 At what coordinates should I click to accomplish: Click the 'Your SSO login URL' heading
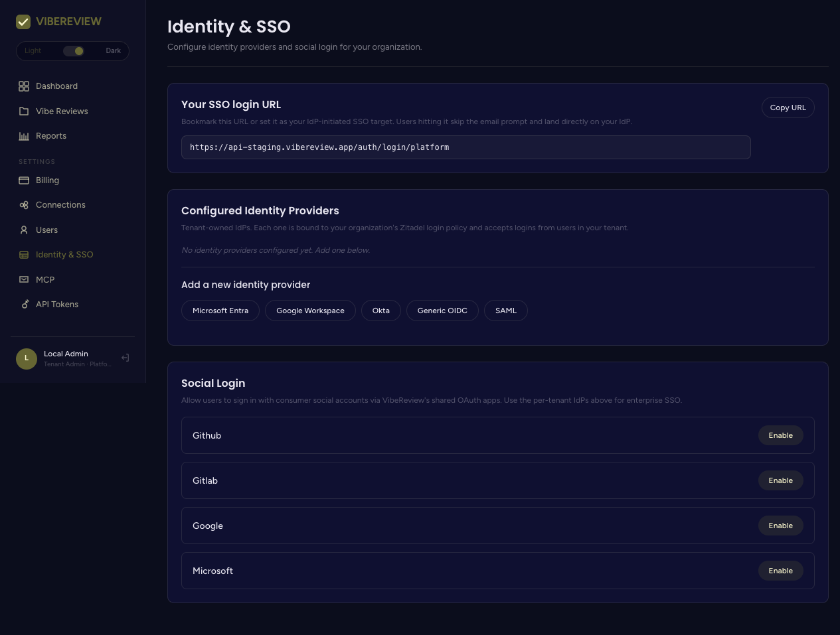pyautogui.click(x=231, y=105)
